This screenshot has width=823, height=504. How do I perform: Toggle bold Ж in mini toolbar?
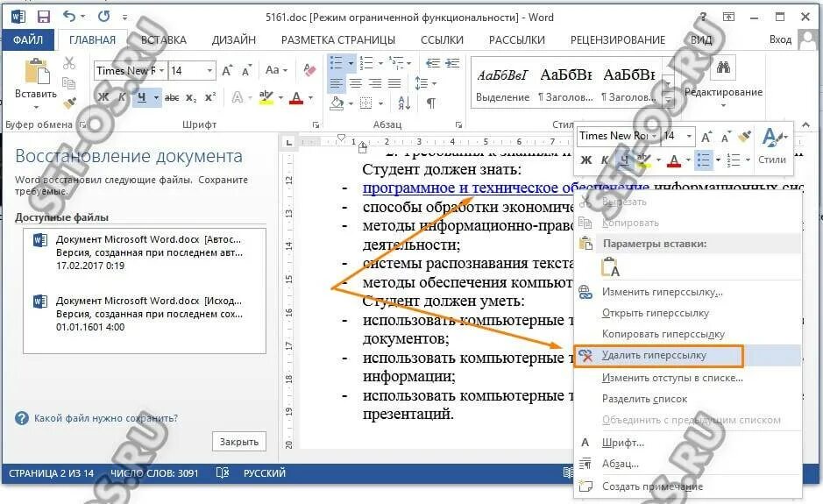(x=586, y=160)
